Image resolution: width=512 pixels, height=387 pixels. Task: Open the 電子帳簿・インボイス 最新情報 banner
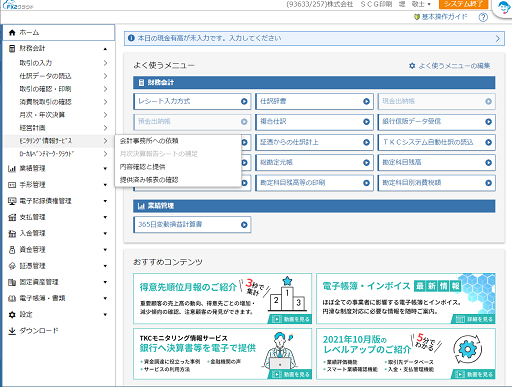pos(406,298)
